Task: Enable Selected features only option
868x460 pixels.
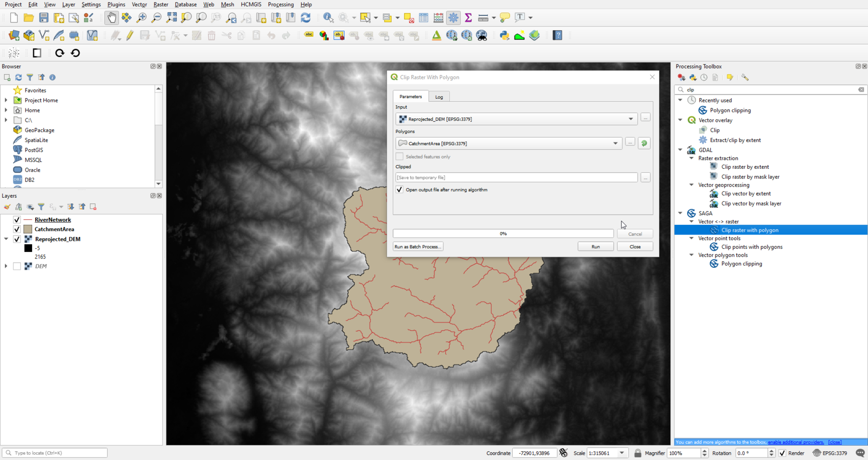Action: 399,156
